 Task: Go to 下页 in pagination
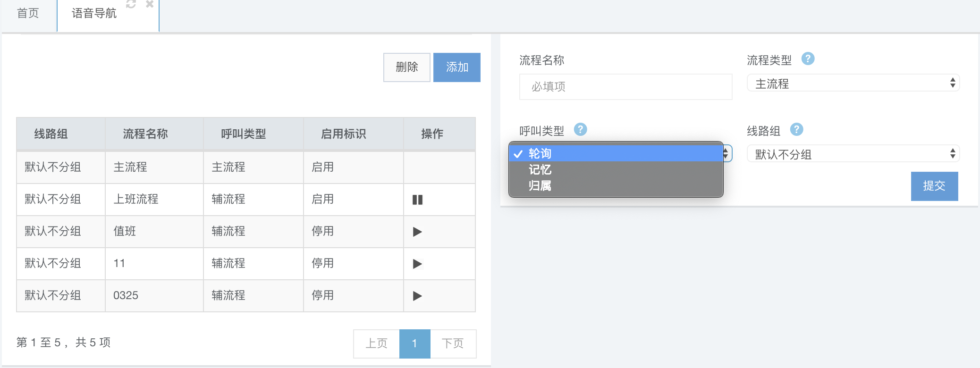pos(453,343)
